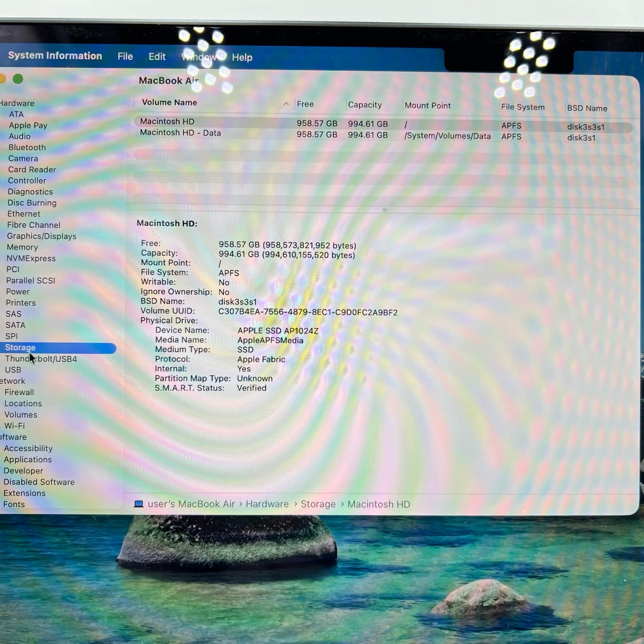Select Extensions under Software
Screen dimensions: 644x644
click(x=25, y=493)
